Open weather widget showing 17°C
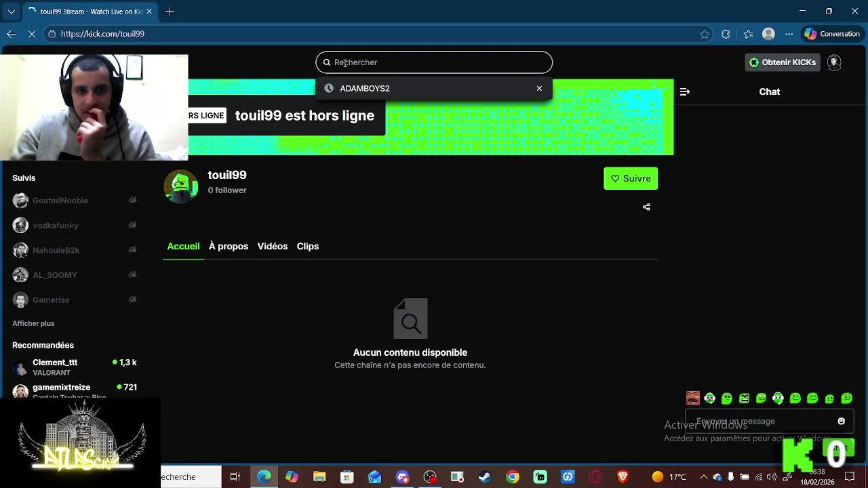868x488 pixels. [669, 477]
